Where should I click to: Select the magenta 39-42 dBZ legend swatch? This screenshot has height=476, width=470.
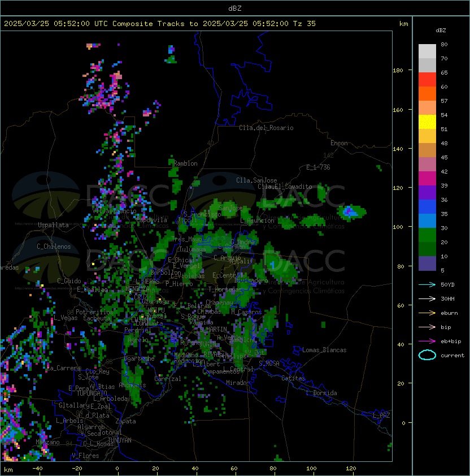pyautogui.click(x=427, y=179)
